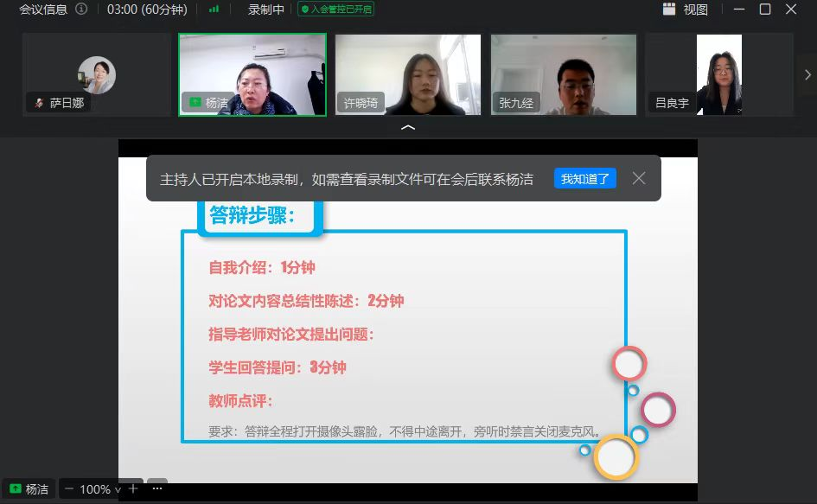Screen dimensions: 817x504
Task: Zoom out shared screen with minus
Action: click(x=69, y=489)
